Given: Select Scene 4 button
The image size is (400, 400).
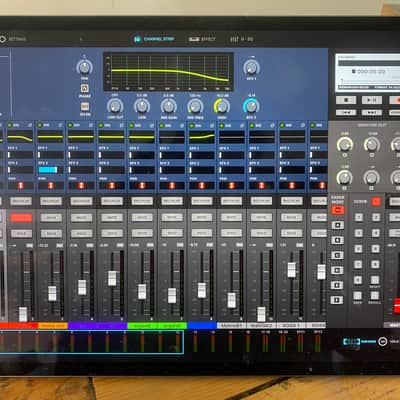Looking at the screenshot, I should 375,233.
